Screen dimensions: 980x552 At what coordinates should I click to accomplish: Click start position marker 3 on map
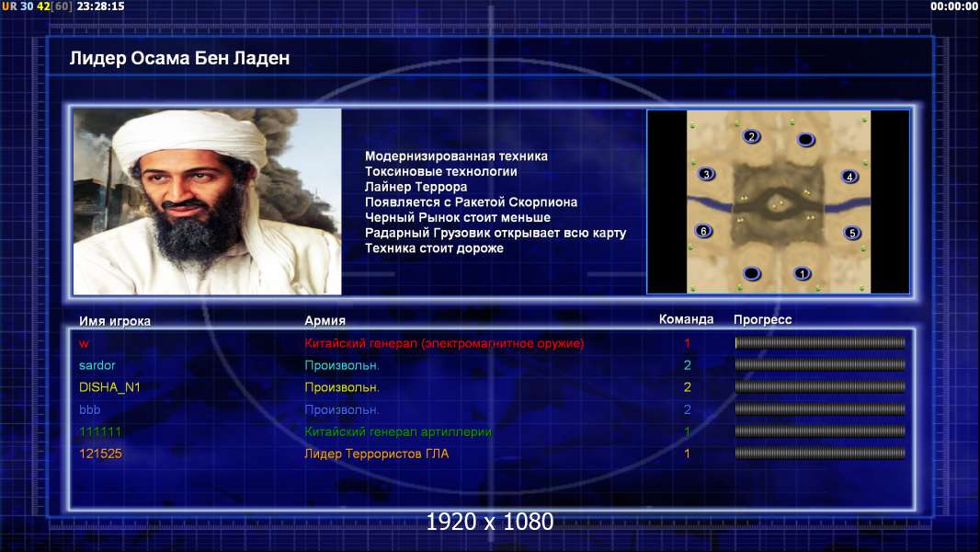(x=706, y=174)
